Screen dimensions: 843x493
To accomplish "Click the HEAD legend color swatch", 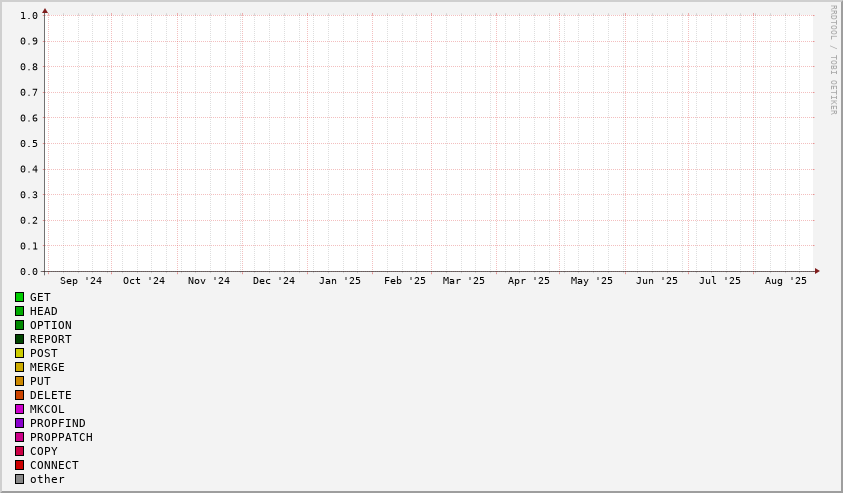I will click(x=19, y=311).
